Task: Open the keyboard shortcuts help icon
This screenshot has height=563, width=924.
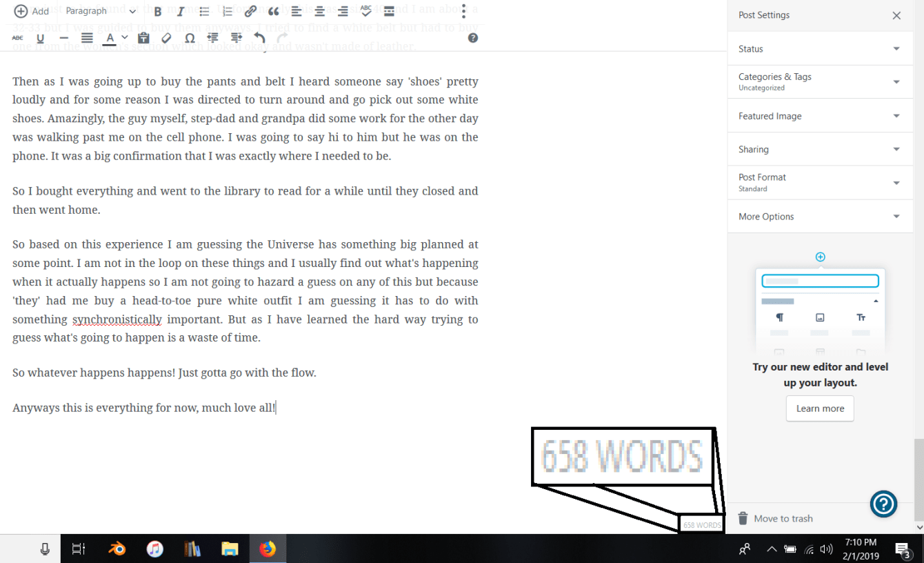Action: point(473,38)
